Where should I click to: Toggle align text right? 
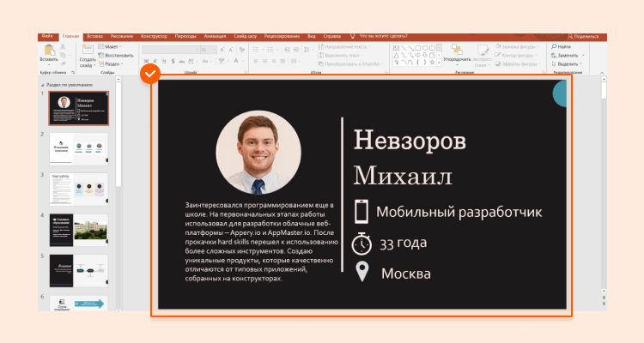point(274,61)
